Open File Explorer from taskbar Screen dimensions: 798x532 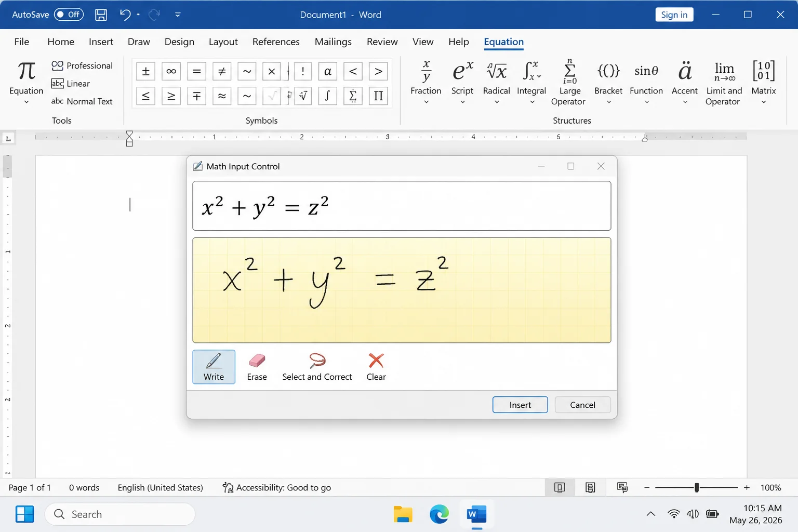click(403, 514)
